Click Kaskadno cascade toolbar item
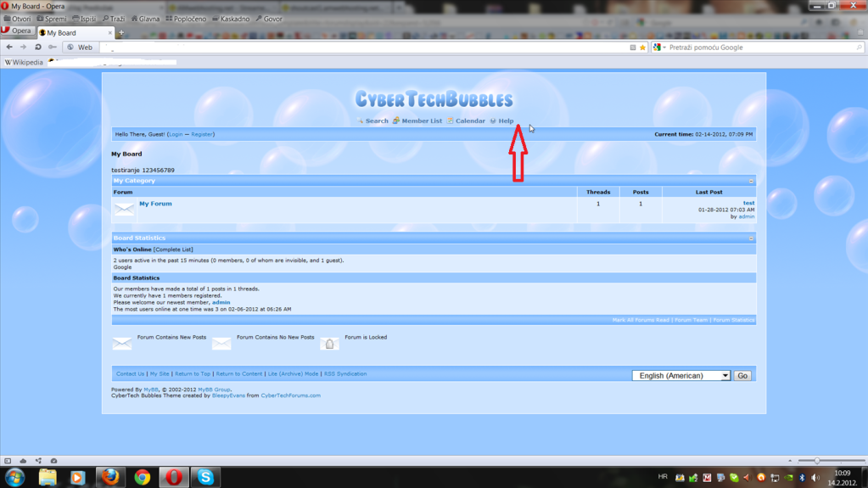 click(231, 19)
